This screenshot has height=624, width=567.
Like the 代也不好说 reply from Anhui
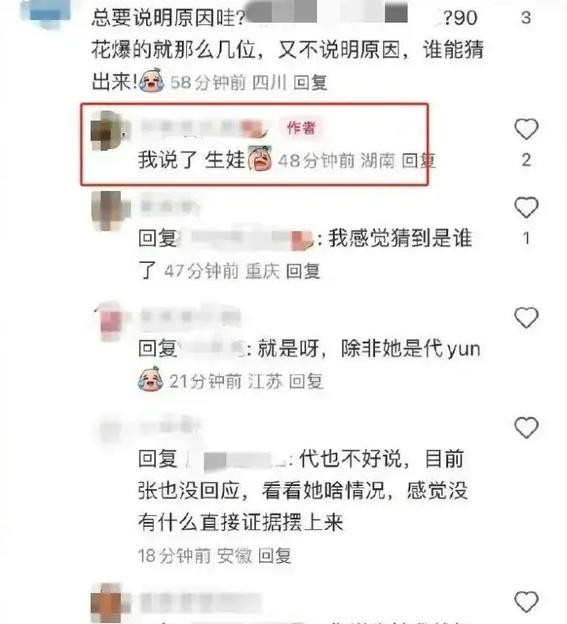point(526,428)
